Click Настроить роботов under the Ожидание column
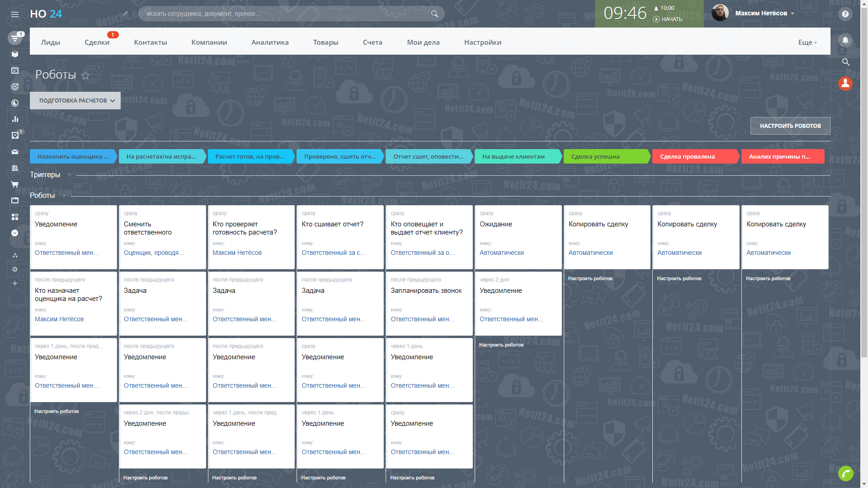Viewport: 868px width, 488px height. [501, 345]
